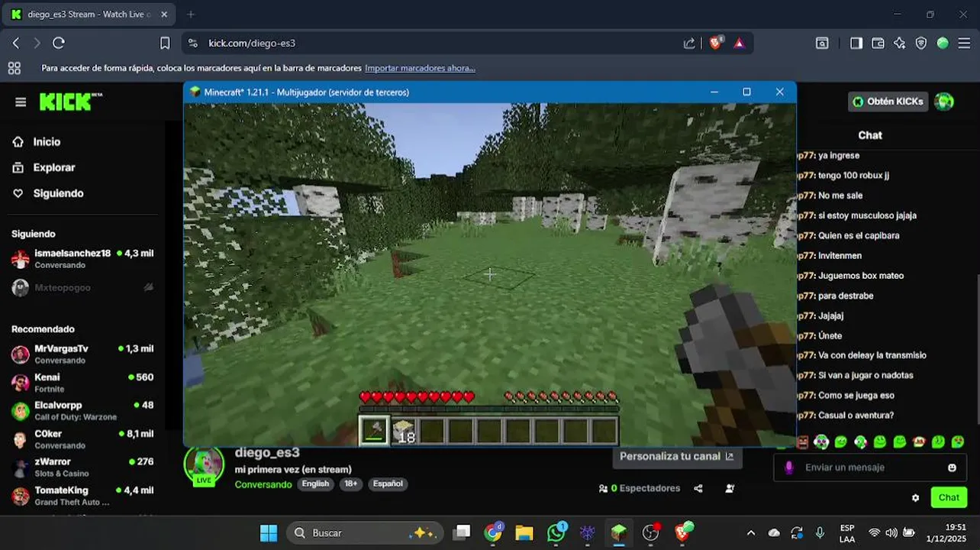Open chat settings gear icon
The image size is (980, 550).
coord(915,498)
